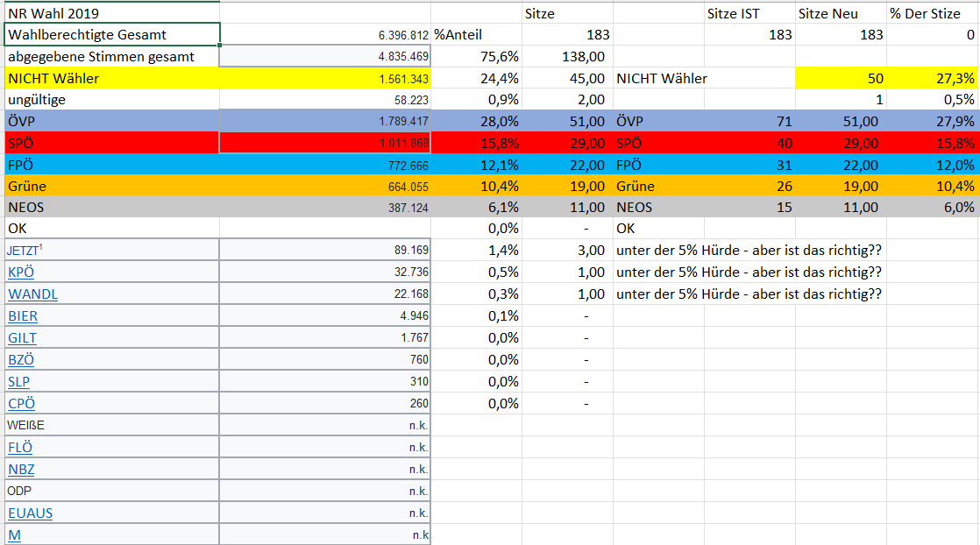Select the cell with 6.396.812

pyautogui.click(x=325, y=35)
